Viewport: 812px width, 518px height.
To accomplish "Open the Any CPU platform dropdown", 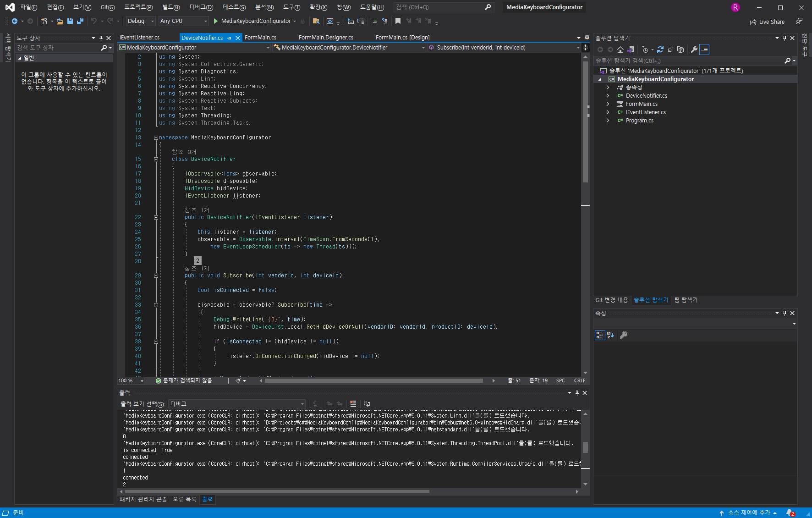I will (184, 21).
